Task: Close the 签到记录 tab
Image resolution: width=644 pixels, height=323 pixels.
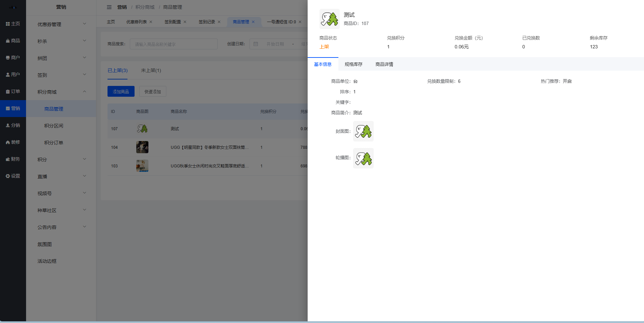Action: pyautogui.click(x=219, y=22)
